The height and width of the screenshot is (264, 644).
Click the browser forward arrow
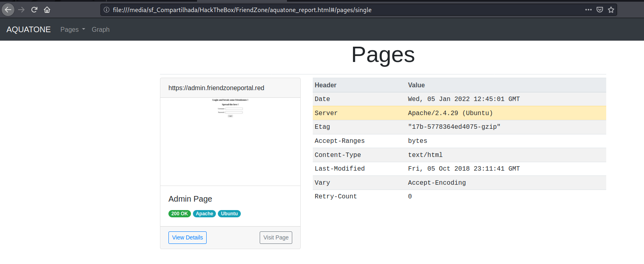click(21, 10)
